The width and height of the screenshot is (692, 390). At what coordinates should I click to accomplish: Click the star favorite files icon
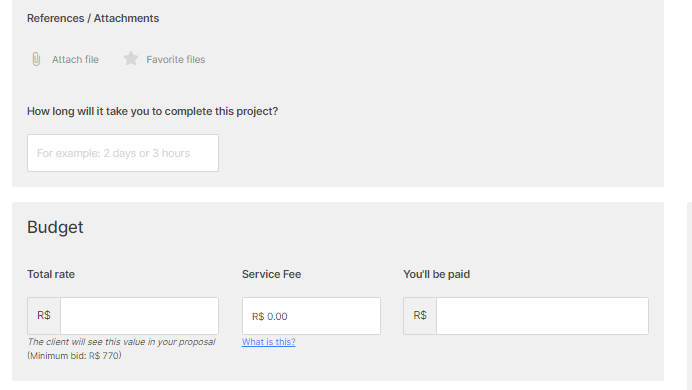(x=131, y=59)
